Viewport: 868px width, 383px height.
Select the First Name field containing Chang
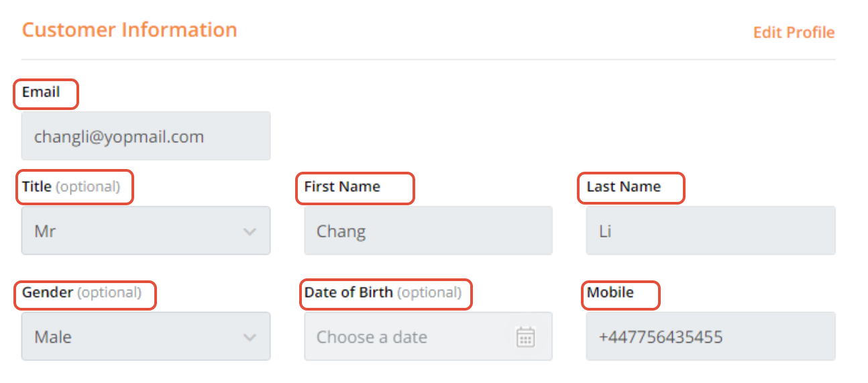pyautogui.click(x=428, y=231)
